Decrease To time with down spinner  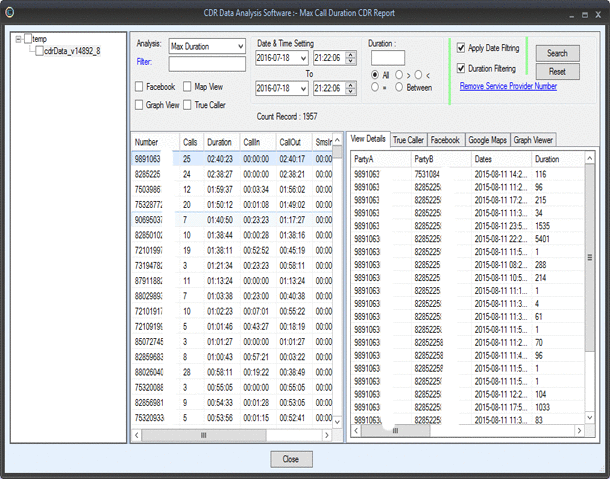tap(351, 91)
